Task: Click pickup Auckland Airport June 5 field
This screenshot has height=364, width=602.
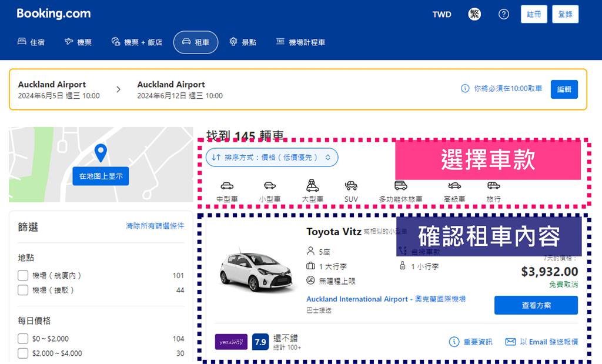Action: (59, 89)
